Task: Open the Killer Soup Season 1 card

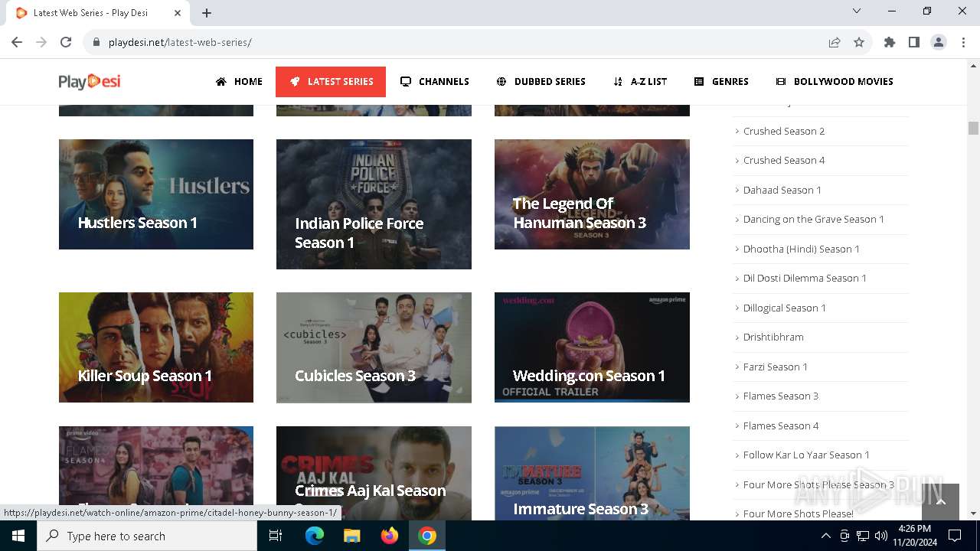Action: click(x=156, y=347)
